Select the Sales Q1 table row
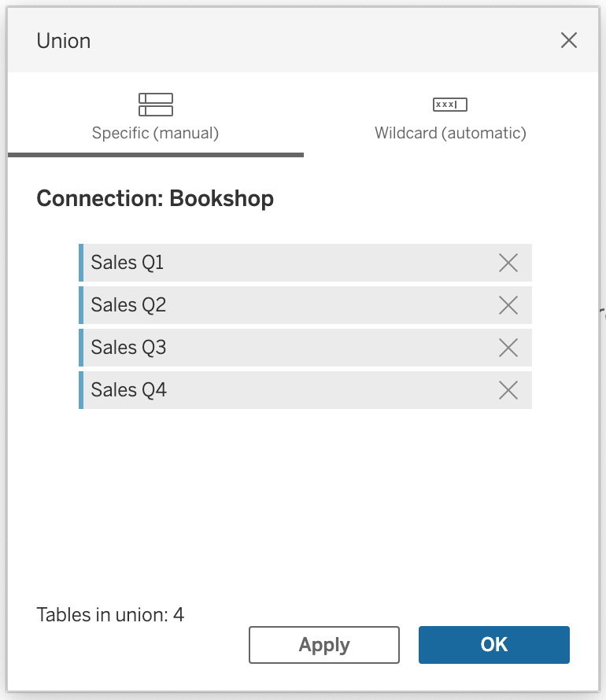 point(283,263)
